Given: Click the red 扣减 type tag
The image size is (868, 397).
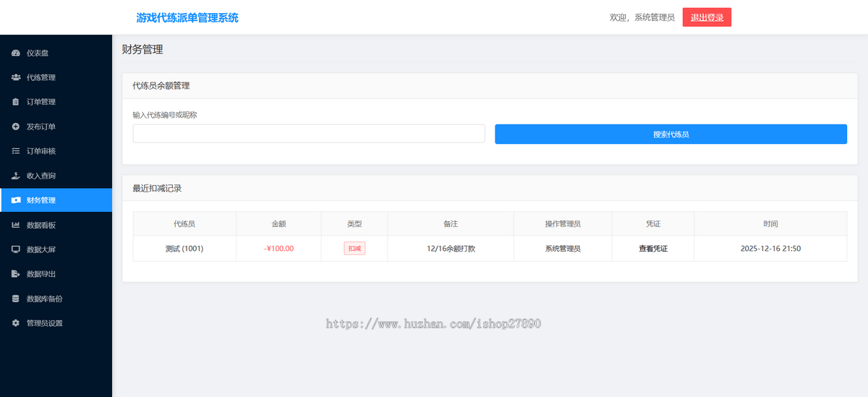Looking at the screenshot, I should point(354,248).
